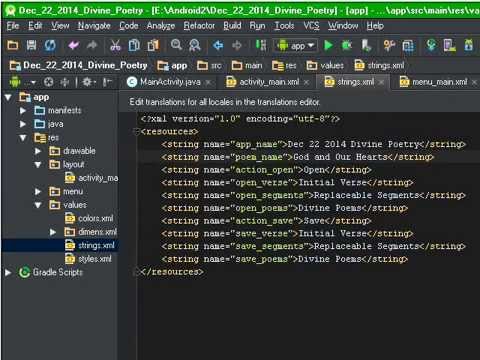Screen dimensions: 480x360
Task: Click the Redo arrow icon
Action: coord(92,45)
